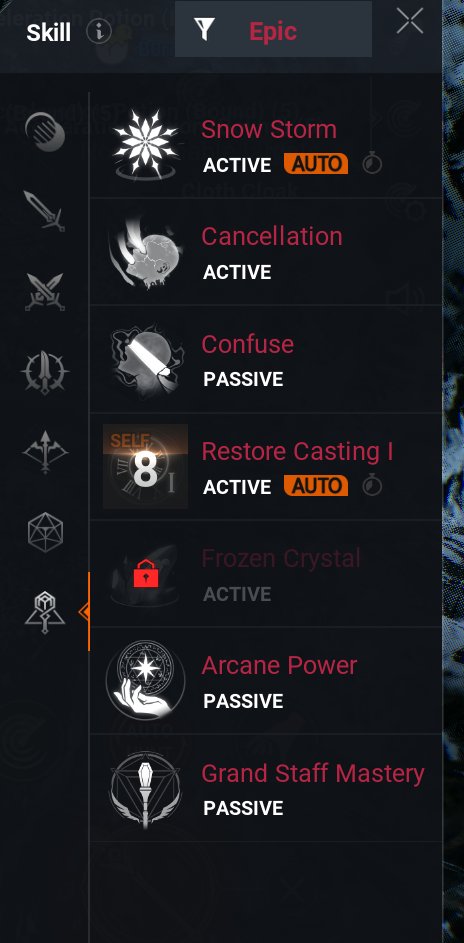Select the Cancellation skill icon
This screenshot has height=943, width=464.
point(145,251)
